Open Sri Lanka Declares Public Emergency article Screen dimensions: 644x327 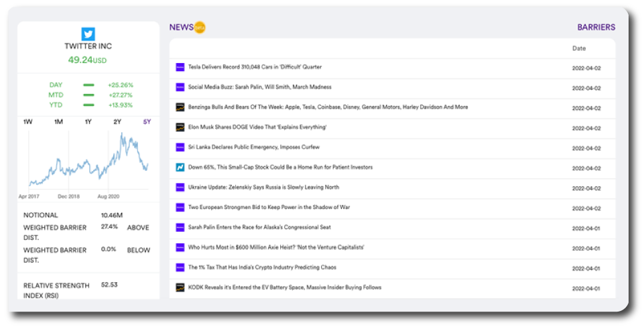254,147
